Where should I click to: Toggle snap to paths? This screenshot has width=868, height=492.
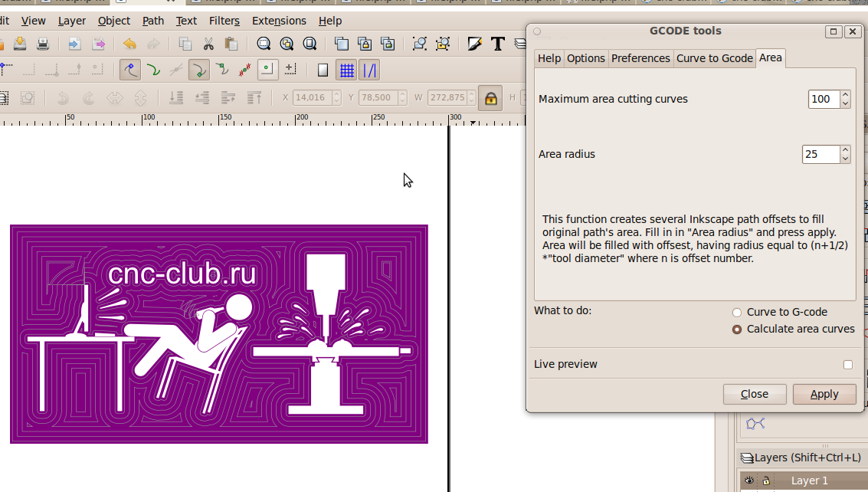153,71
